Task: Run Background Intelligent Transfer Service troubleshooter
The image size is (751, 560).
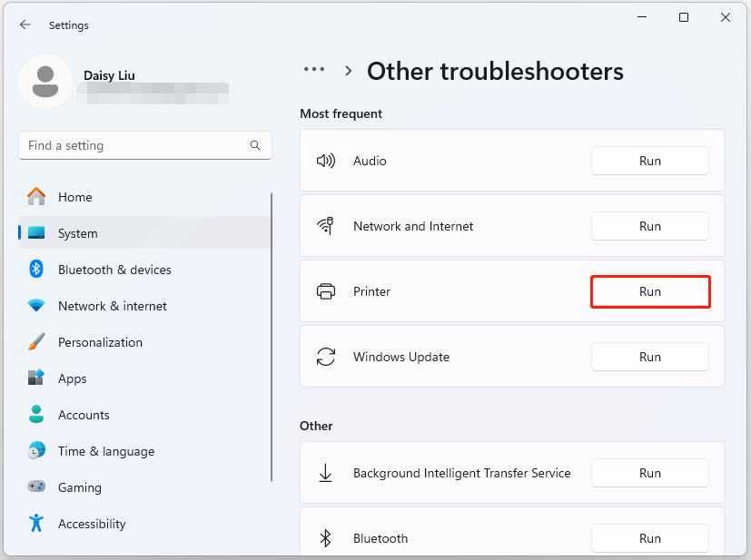Action: click(x=649, y=473)
